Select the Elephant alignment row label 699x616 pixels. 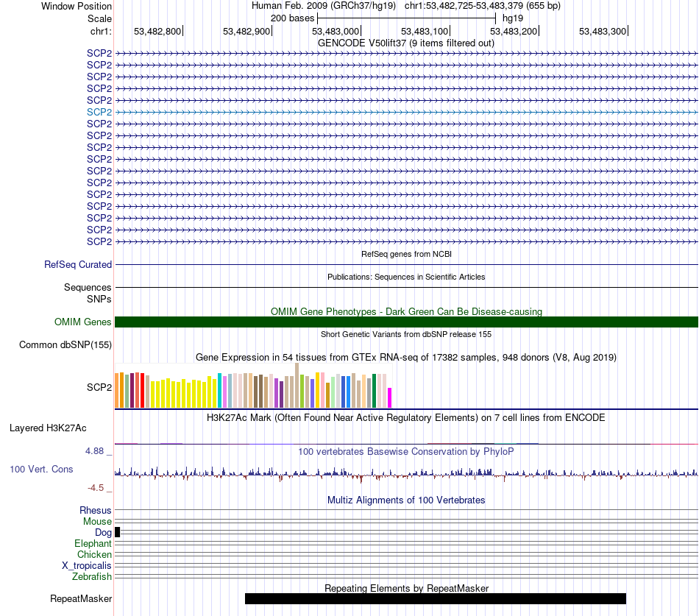(93, 543)
